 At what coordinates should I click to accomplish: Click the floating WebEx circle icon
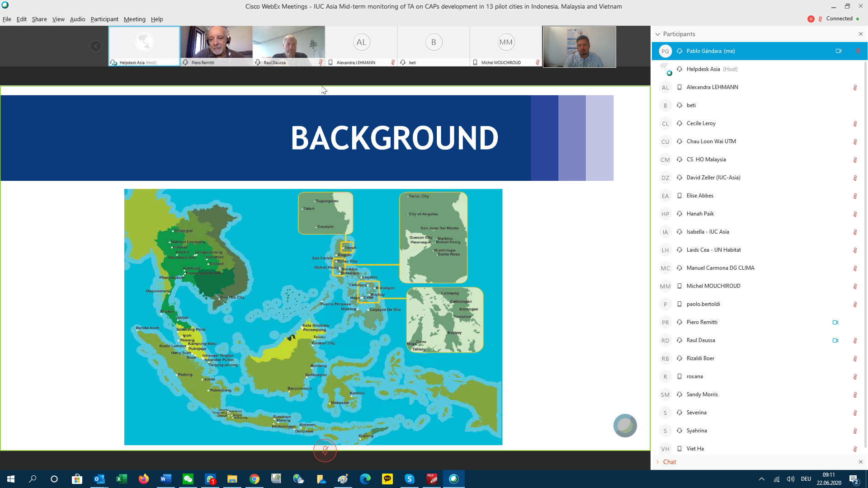(625, 425)
